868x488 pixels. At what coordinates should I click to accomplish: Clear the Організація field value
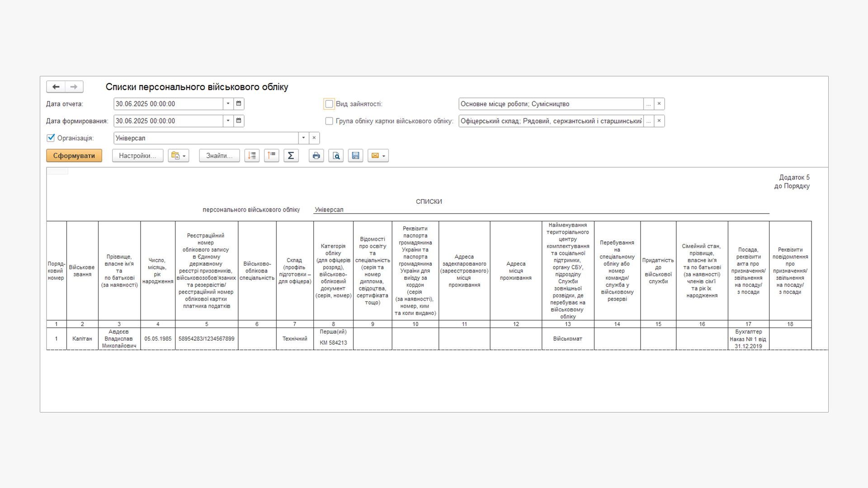click(x=314, y=138)
